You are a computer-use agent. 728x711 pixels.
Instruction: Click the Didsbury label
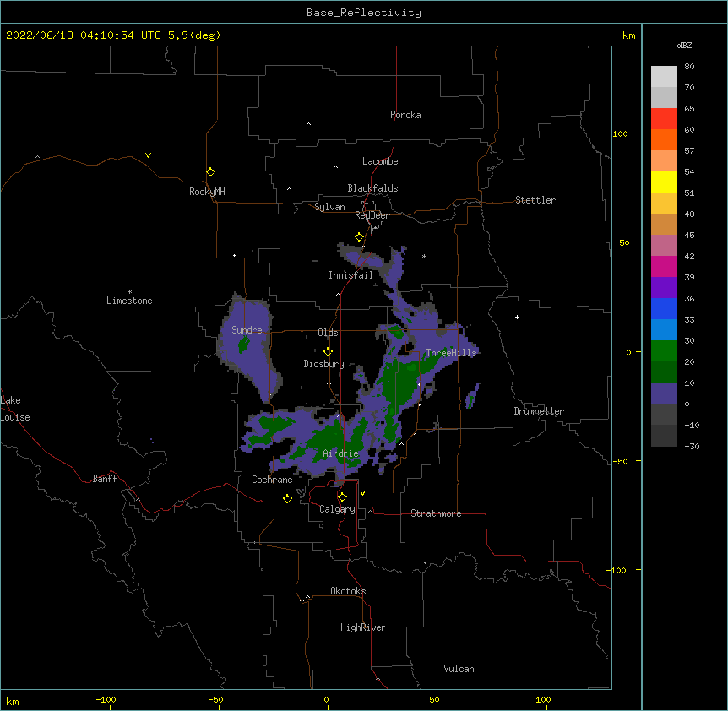[323, 364]
